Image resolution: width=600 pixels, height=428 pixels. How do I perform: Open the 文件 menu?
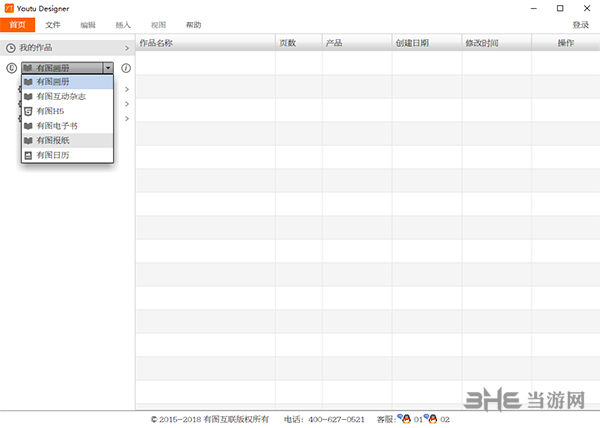pyautogui.click(x=53, y=25)
